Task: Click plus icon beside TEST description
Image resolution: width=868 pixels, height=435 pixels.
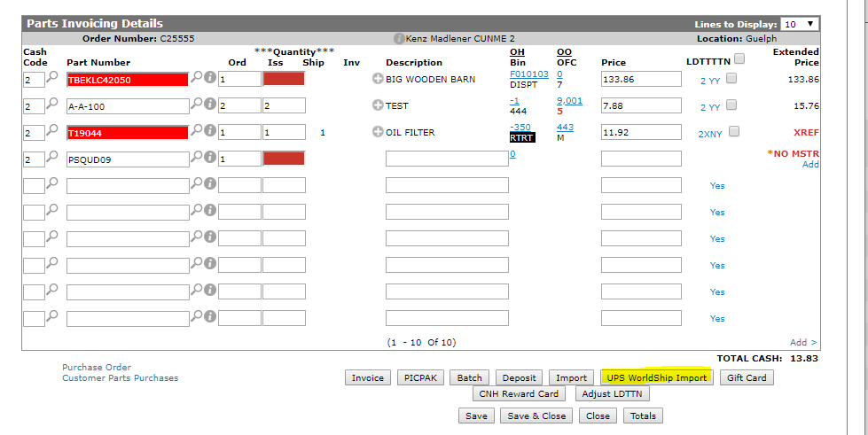Action: (378, 106)
